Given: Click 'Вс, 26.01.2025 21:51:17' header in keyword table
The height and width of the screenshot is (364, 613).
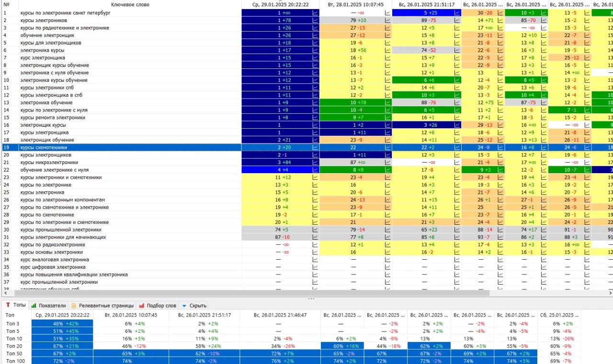Looking at the screenshot, I should pyautogui.click(x=427, y=5).
